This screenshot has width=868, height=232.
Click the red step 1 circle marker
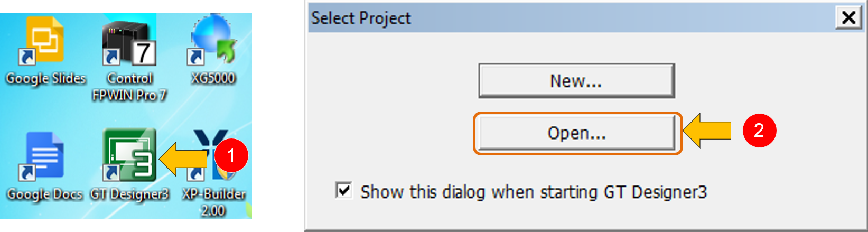coord(231,155)
